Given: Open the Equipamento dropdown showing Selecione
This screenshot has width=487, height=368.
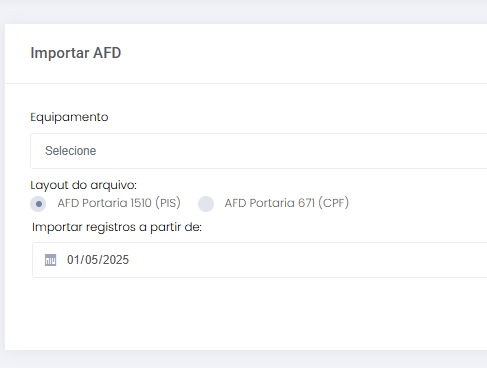Looking at the screenshot, I should (259, 151).
